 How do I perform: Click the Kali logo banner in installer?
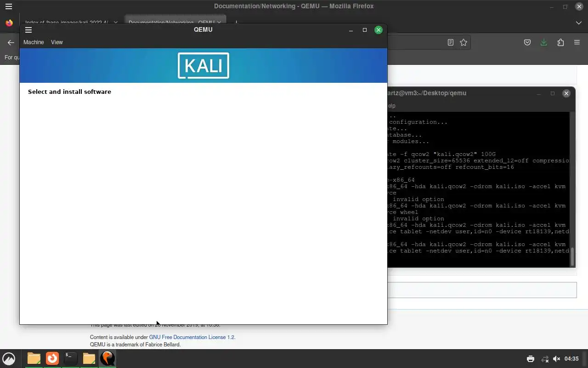pos(204,65)
